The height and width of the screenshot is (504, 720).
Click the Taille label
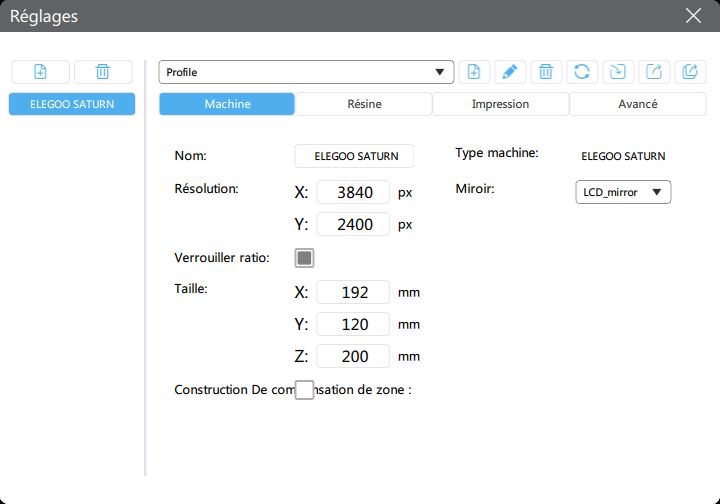(191, 289)
